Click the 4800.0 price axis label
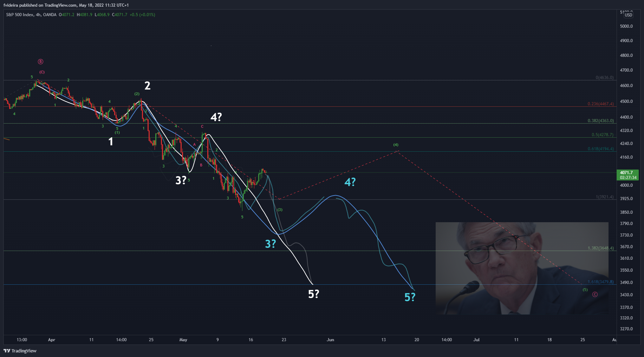Screen dimensions: 644x357 pyautogui.click(x=626, y=55)
